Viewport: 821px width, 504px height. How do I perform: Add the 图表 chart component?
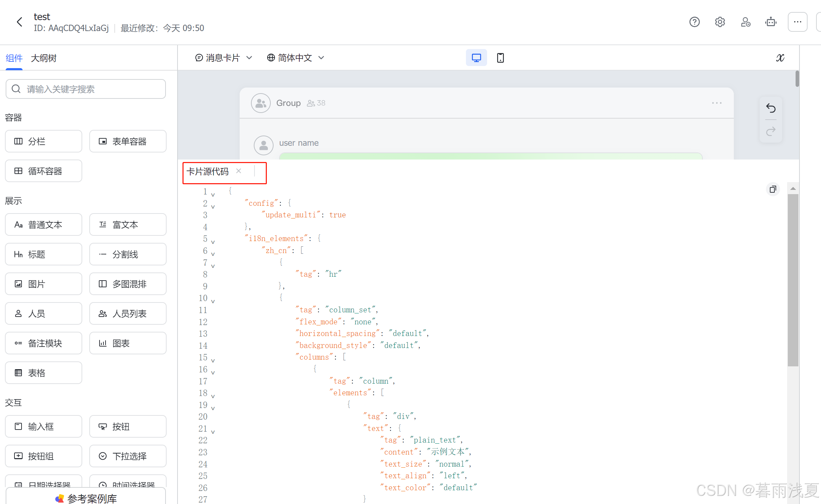pyautogui.click(x=128, y=343)
